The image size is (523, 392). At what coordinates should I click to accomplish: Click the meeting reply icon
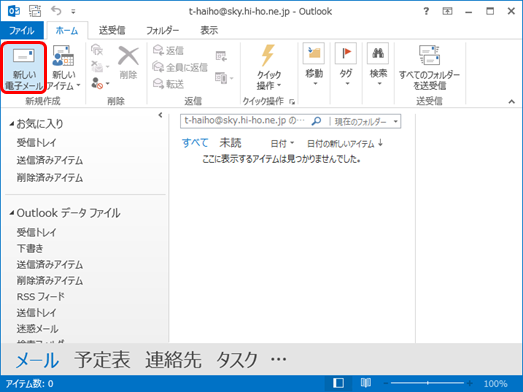[221, 56]
